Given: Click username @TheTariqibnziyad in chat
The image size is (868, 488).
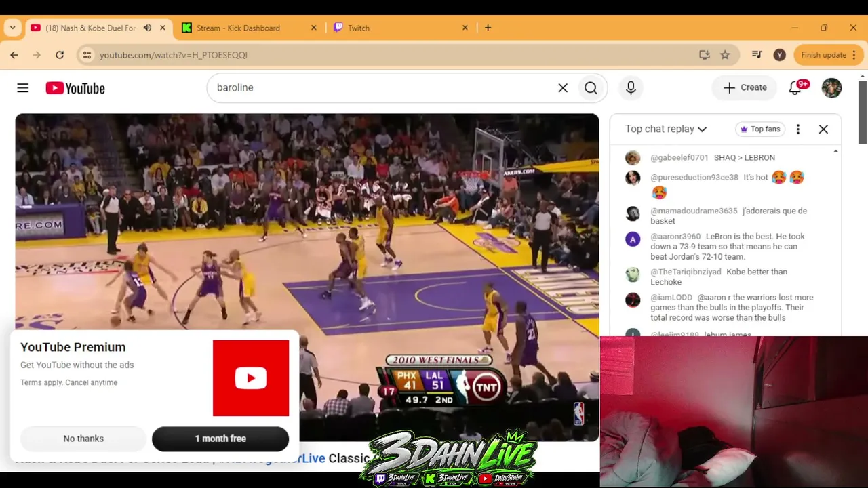Looking at the screenshot, I should click(x=686, y=272).
